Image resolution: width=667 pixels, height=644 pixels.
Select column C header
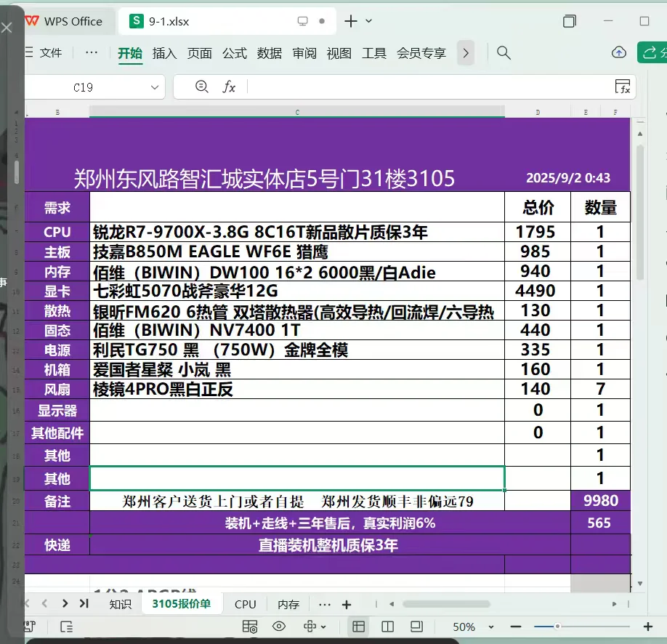(x=297, y=113)
